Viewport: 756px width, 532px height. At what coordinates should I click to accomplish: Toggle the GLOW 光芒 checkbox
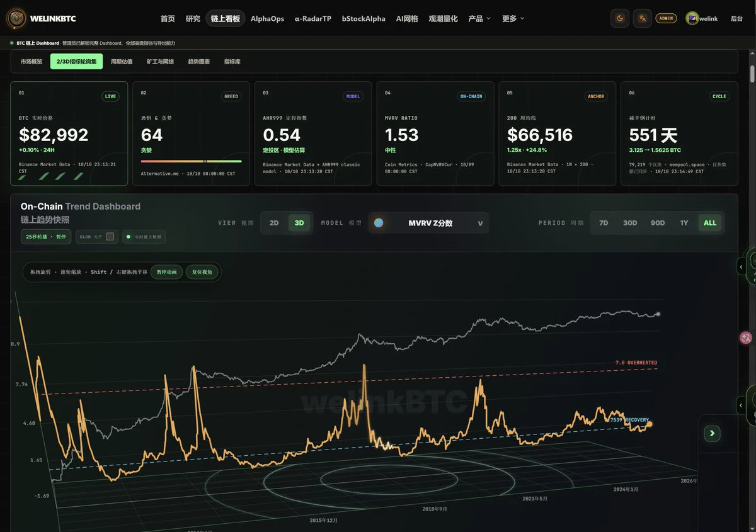[110, 237]
